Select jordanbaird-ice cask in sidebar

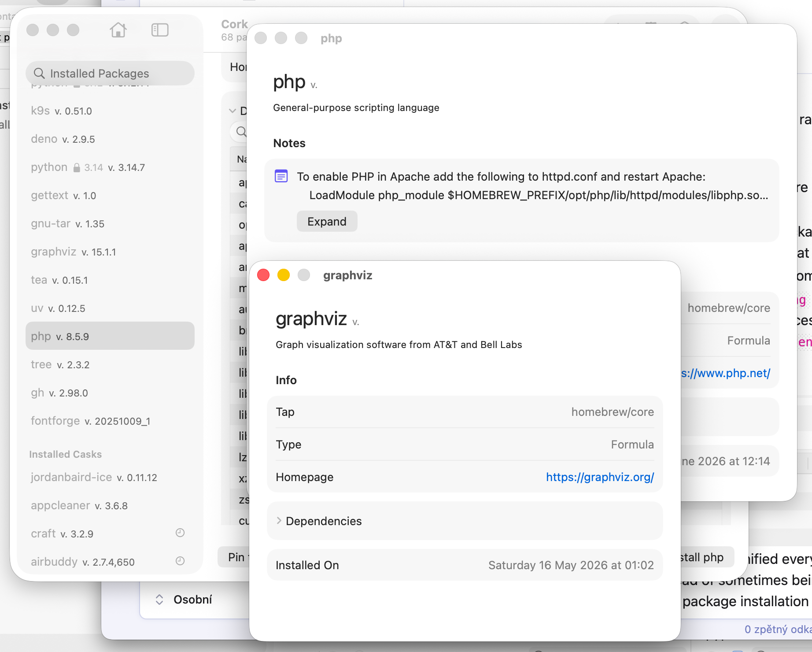click(110, 477)
